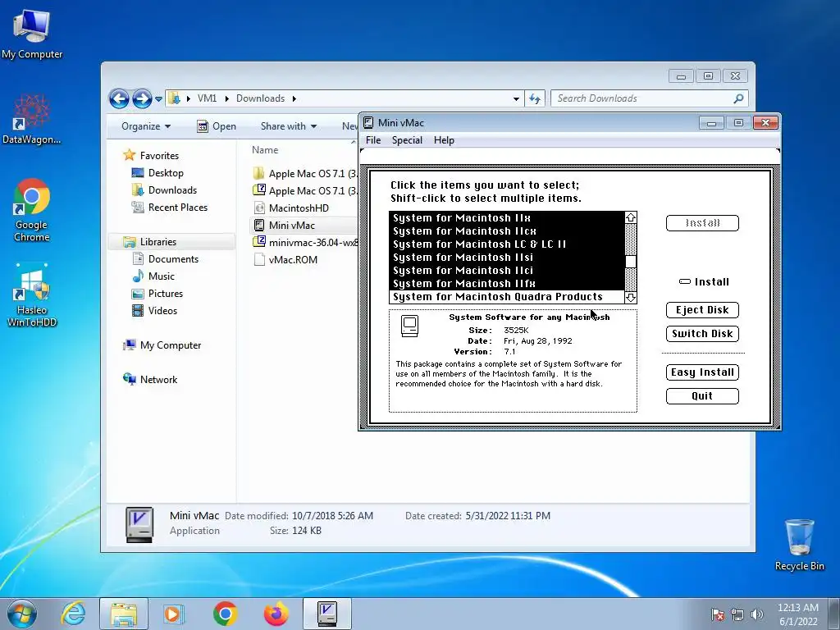Select System for Macintosh IIcx
The height and width of the screenshot is (630, 840).
click(507, 231)
